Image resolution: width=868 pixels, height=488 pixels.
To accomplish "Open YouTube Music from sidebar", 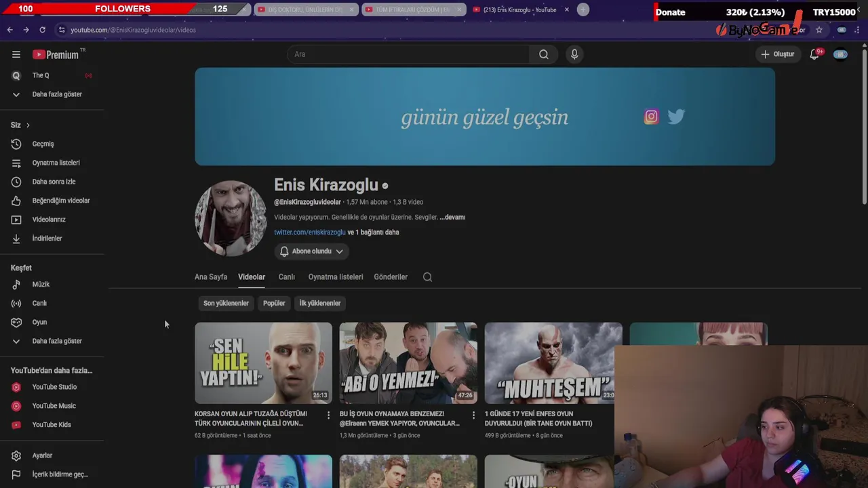I will (x=52, y=406).
